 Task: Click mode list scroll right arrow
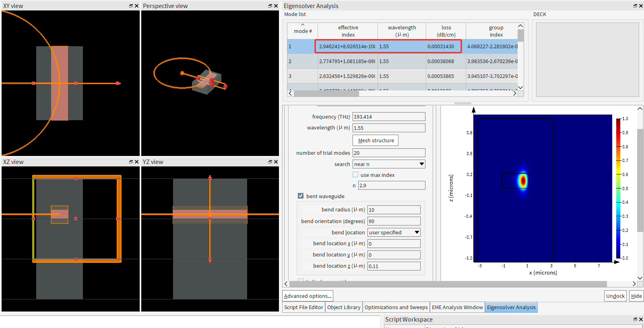point(514,93)
